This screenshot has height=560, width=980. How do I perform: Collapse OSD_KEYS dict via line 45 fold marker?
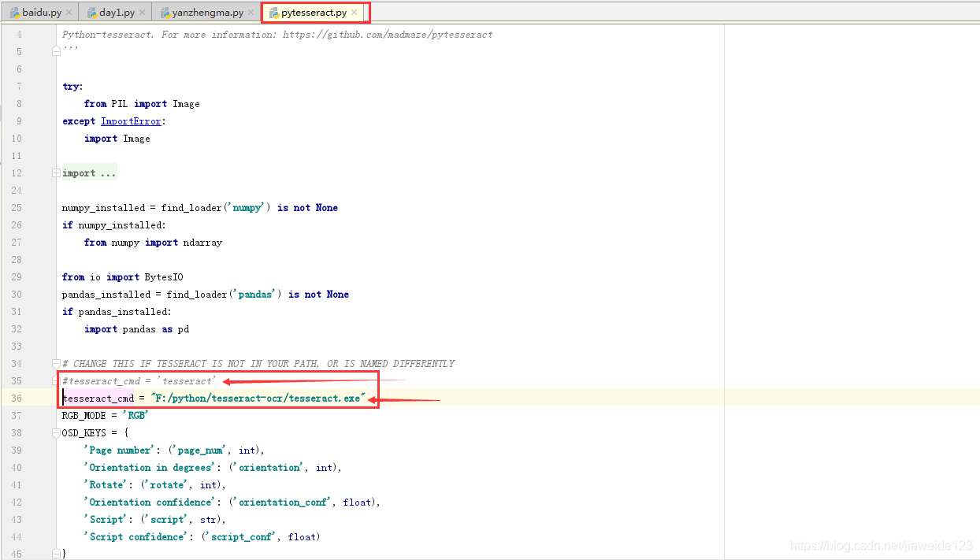pyautogui.click(x=56, y=554)
